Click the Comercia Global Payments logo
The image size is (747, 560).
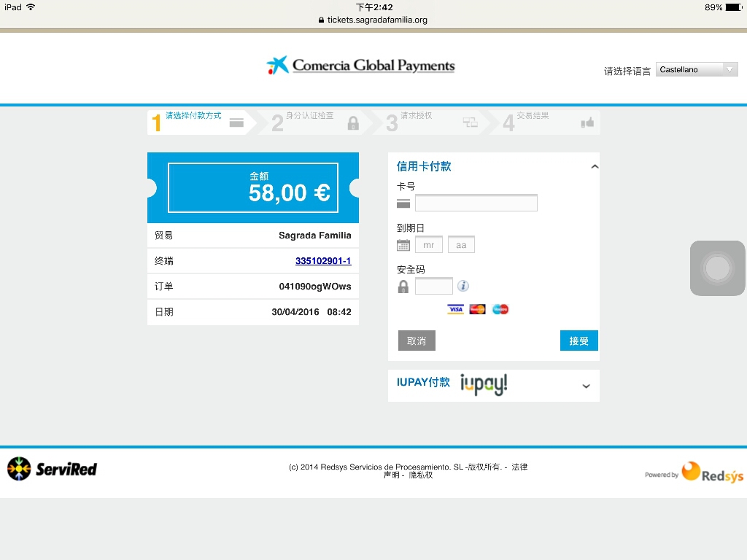click(360, 65)
